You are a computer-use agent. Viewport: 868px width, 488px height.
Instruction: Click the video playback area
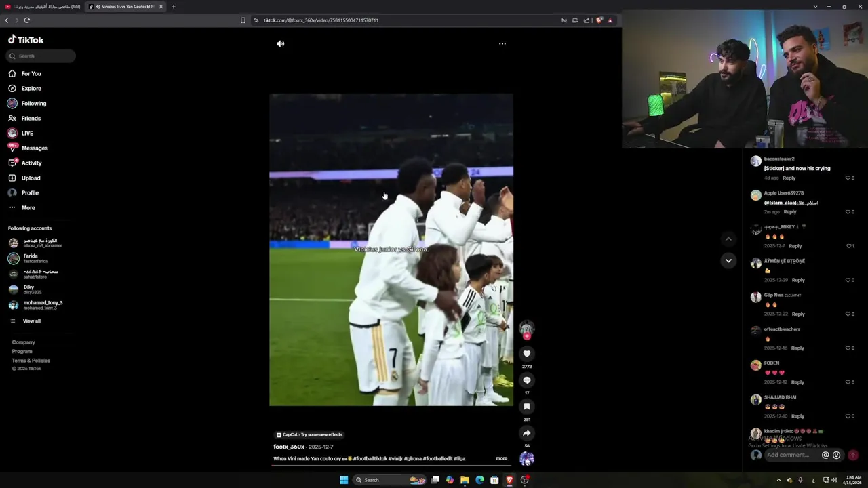tap(391, 249)
